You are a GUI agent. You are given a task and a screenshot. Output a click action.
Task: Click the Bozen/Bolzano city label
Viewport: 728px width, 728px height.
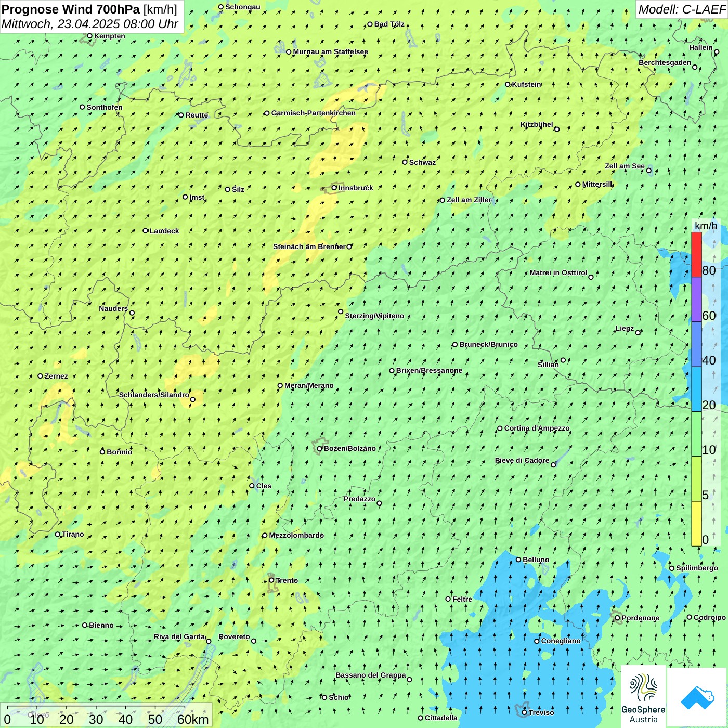point(350,448)
